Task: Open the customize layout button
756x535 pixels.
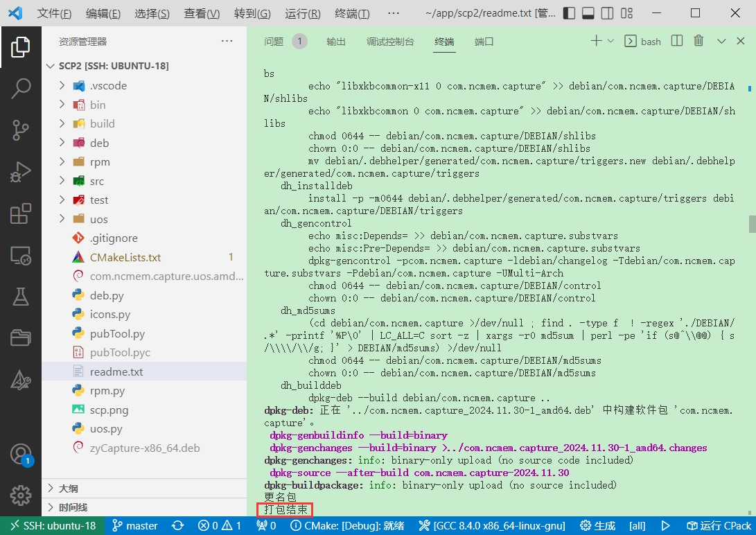Action: 628,14
